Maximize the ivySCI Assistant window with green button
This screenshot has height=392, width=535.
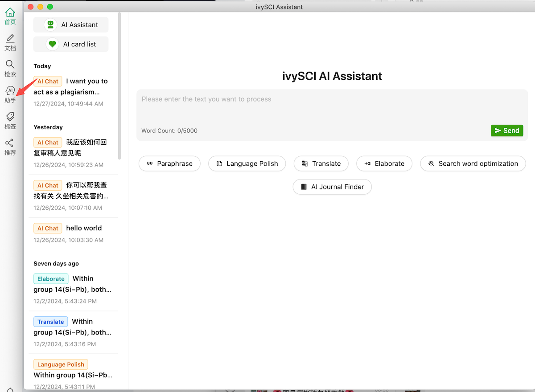[50, 7]
